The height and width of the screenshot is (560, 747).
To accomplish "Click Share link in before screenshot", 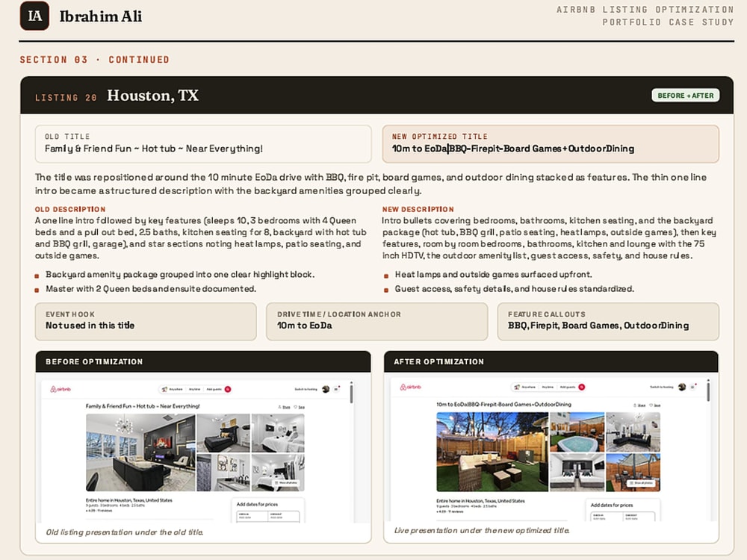I will 284,407.
